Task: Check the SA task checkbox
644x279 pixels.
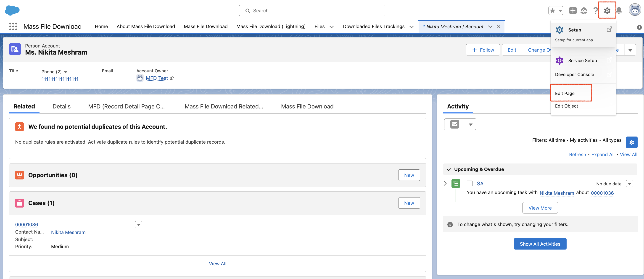Action: click(x=470, y=184)
